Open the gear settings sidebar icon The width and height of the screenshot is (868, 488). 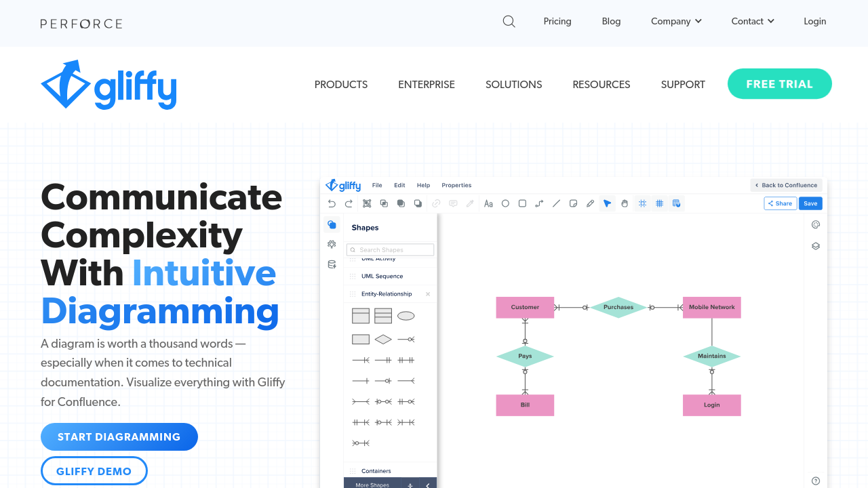332,244
